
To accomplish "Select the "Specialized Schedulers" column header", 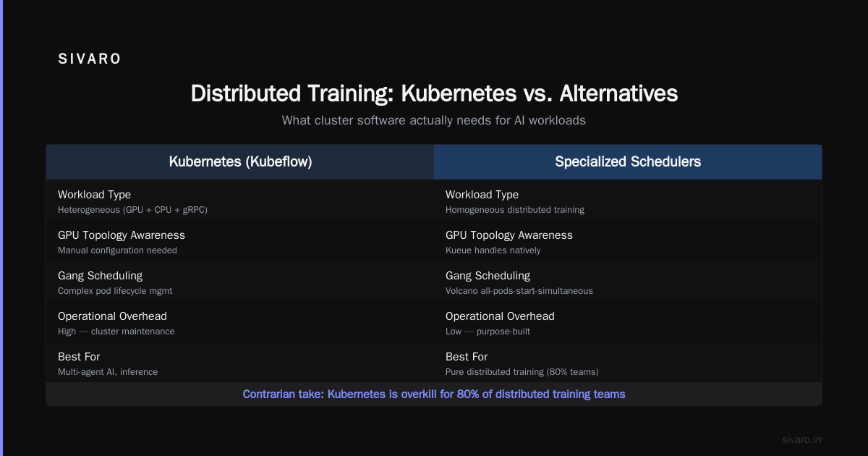I will [x=628, y=161].
